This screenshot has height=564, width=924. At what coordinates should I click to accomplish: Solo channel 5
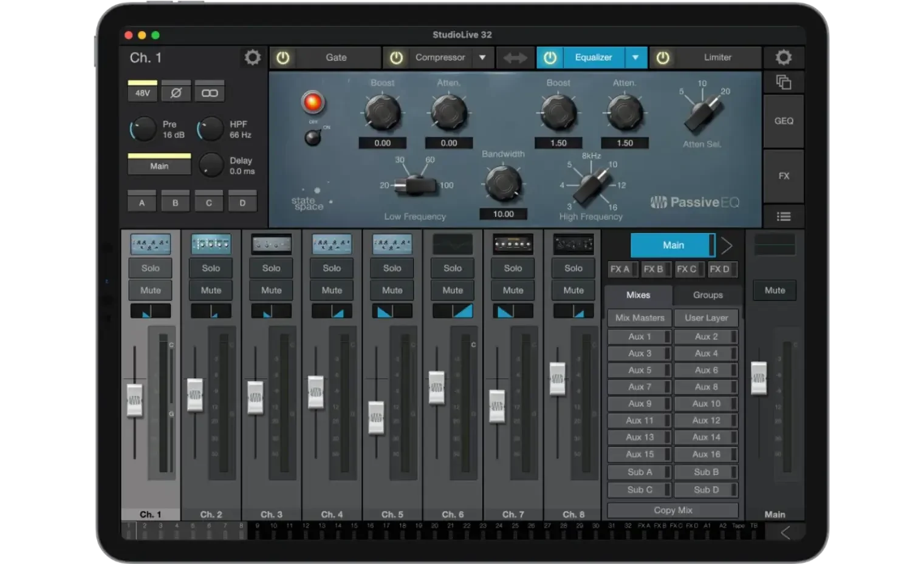[x=392, y=268]
